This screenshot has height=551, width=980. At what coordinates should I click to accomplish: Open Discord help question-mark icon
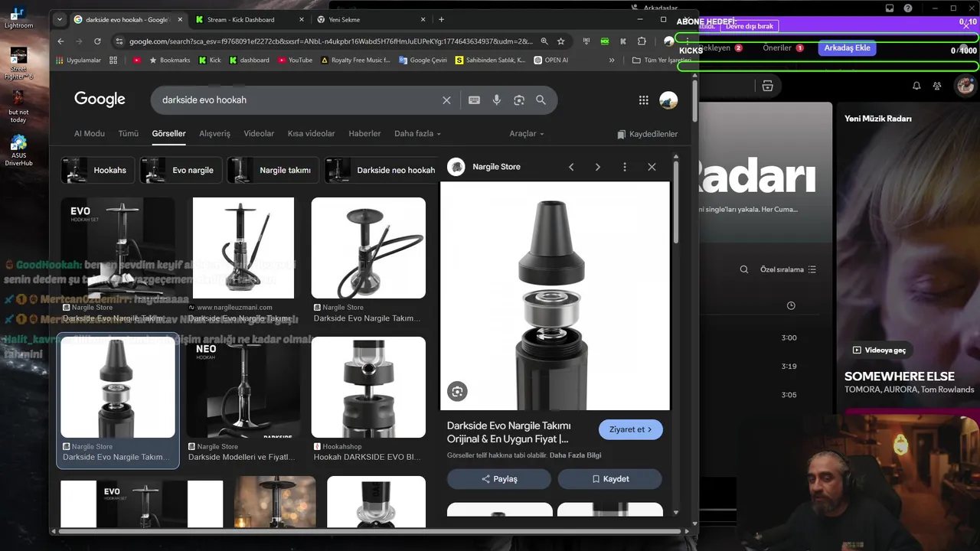(x=907, y=8)
